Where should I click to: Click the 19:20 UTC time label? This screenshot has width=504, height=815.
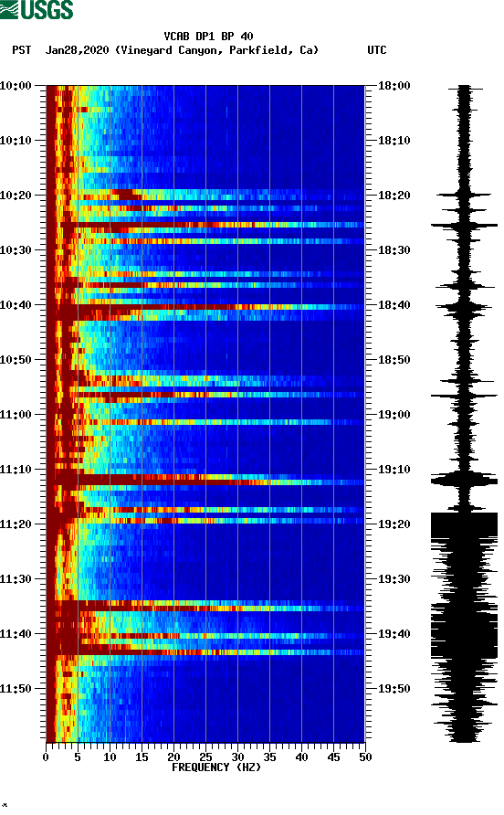tap(394, 524)
